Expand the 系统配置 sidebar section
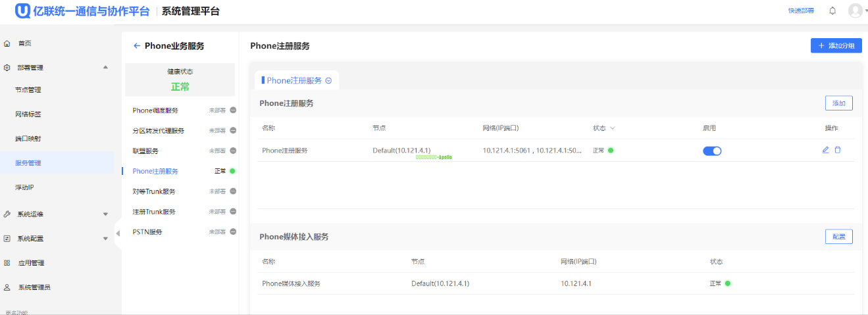Image resolution: width=868 pixels, height=315 pixels. coord(105,239)
